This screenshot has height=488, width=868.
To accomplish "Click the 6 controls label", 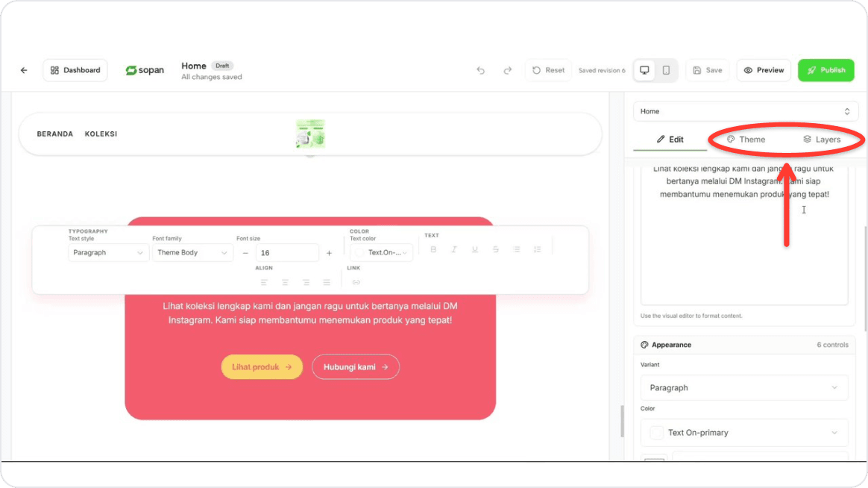I will pos(832,345).
